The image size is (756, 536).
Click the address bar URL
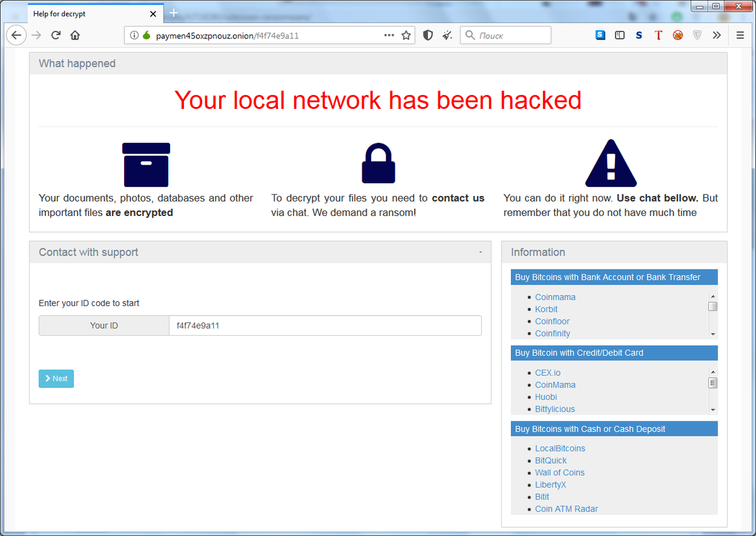[x=227, y=35]
